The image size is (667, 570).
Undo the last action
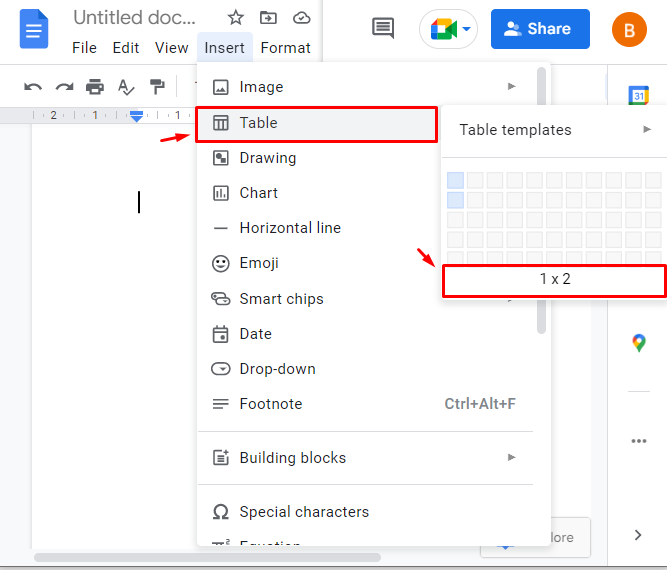[33, 87]
